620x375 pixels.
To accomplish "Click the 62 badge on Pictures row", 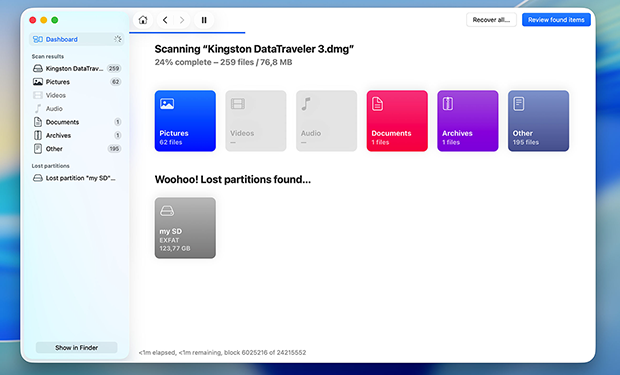I will coord(115,82).
